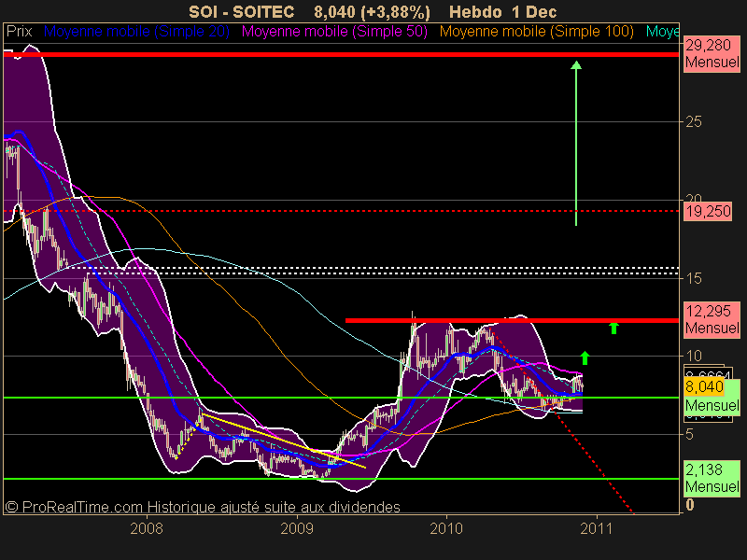
Task: Click the 15 price axis tick
Action: point(694,278)
